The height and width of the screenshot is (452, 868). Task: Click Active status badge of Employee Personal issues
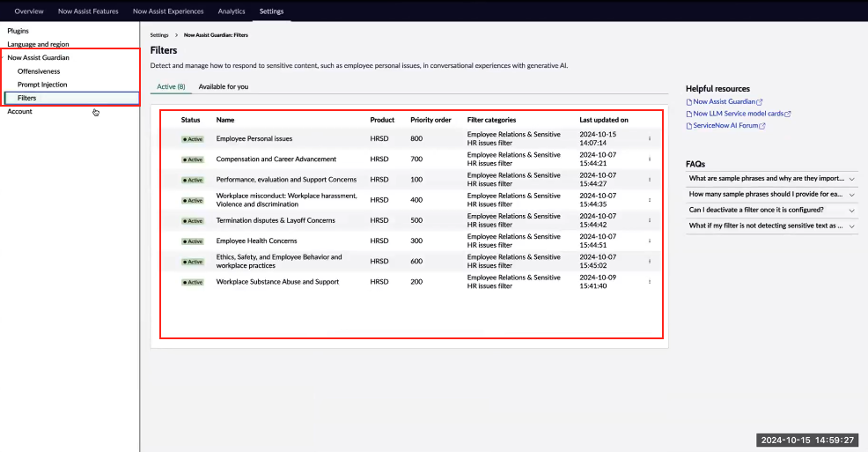coord(193,139)
